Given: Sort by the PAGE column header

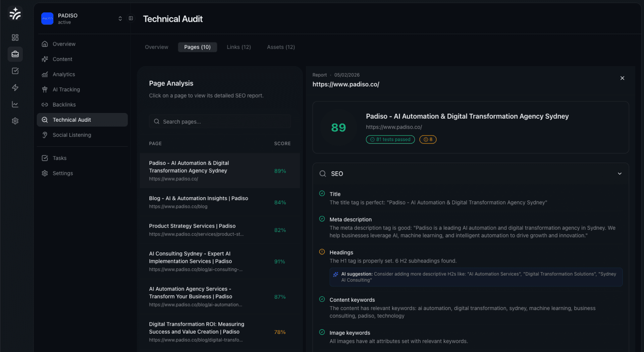Looking at the screenshot, I should pyautogui.click(x=155, y=143).
